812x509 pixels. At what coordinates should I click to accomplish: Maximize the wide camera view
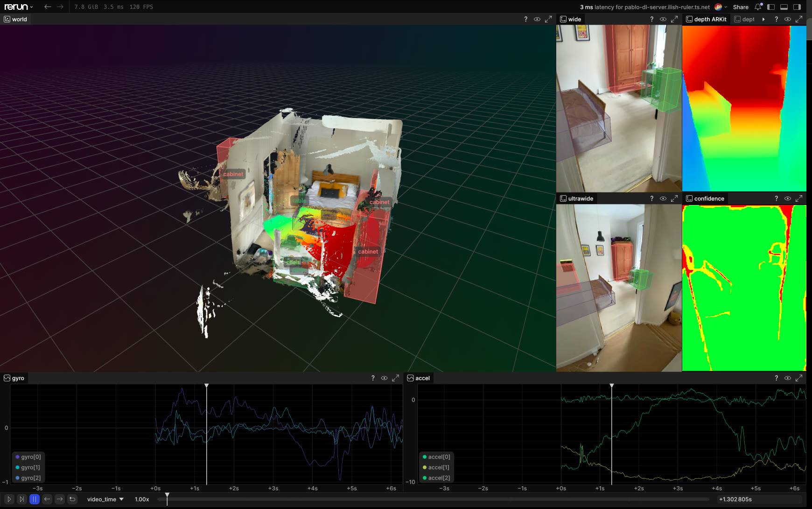[674, 19]
